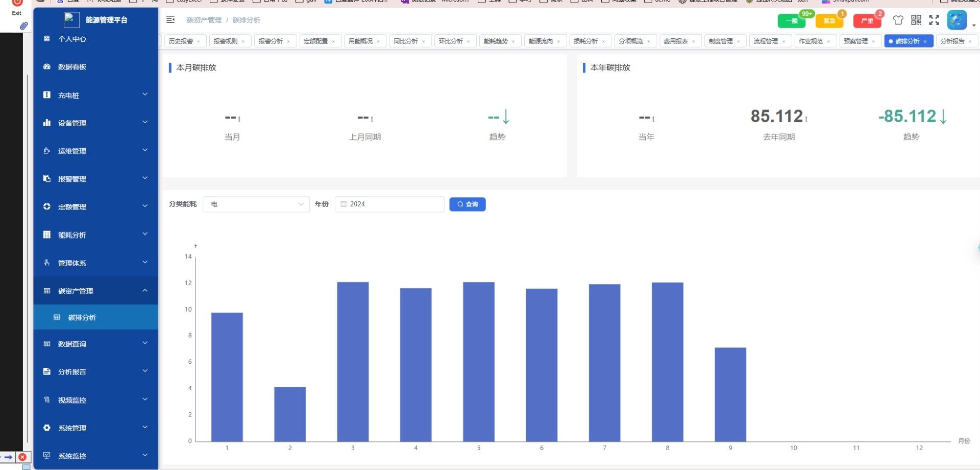The width and height of the screenshot is (980, 470).
Task: Open the 数据看板 dashboard item
Action: pos(72,67)
